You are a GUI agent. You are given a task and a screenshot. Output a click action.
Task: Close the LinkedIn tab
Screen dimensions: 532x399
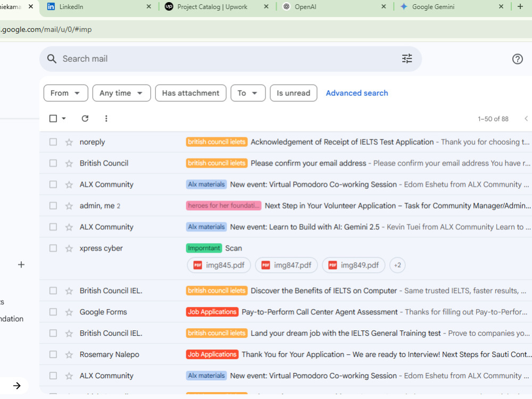pos(148,6)
